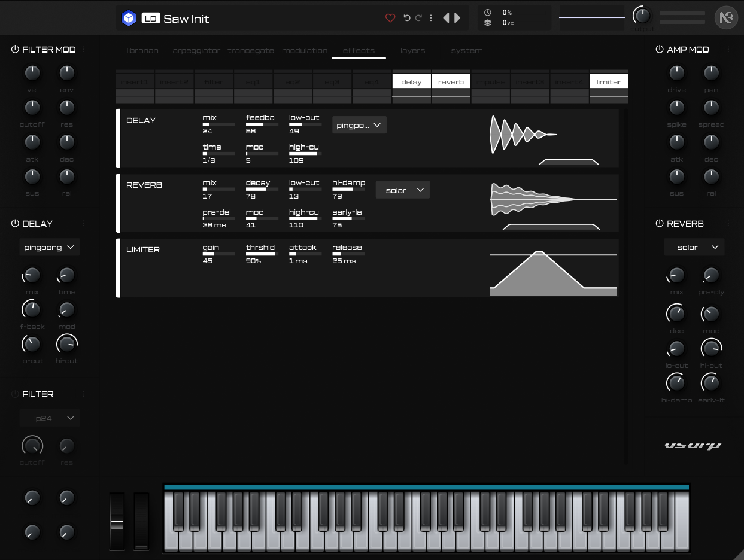Viewport: 744px width, 560px height.
Task: Click the output volume knob
Action: 642,16
